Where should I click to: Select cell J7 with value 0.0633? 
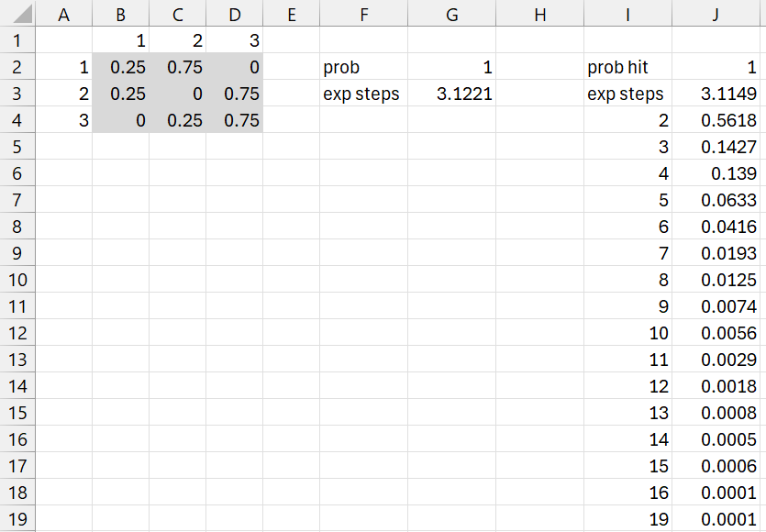tap(716, 199)
